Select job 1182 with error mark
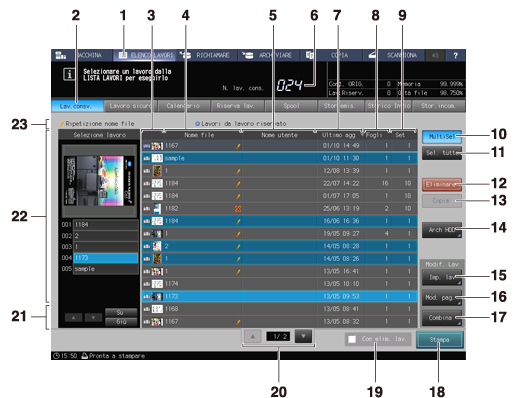Screen dimensions: 517x398 279,209
